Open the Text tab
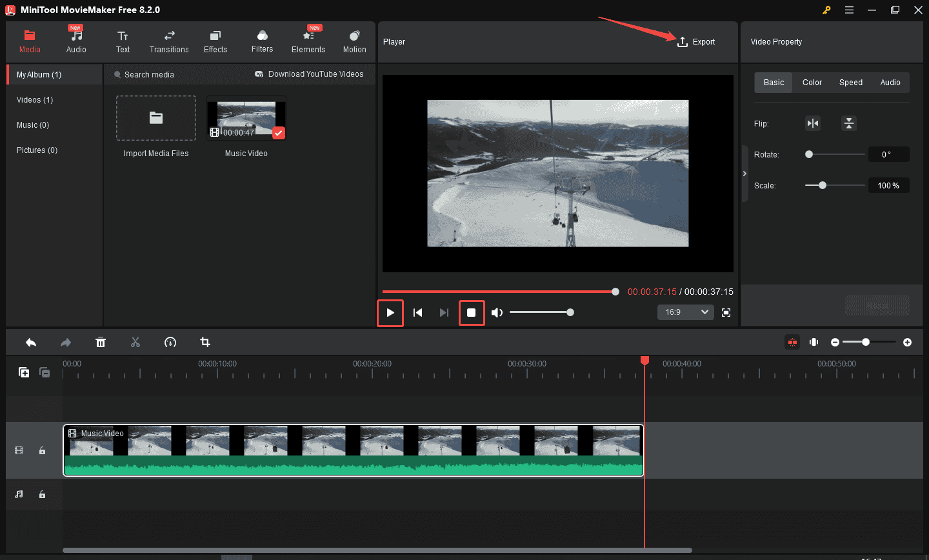This screenshot has width=929, height=560. coord(123,42)
